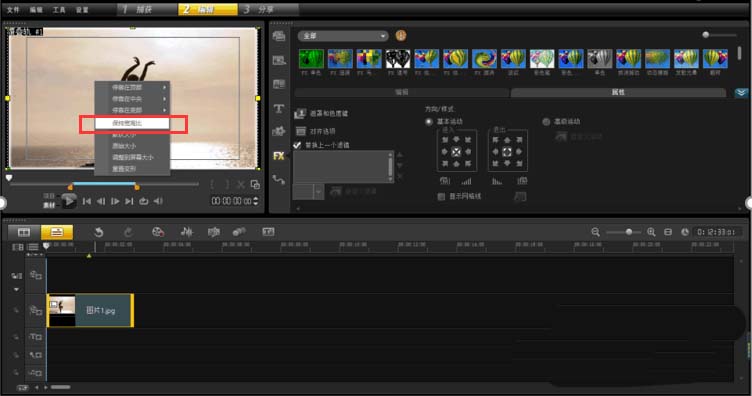
Task: Open the Sound Mixer icon
Action: click(186, 232)
